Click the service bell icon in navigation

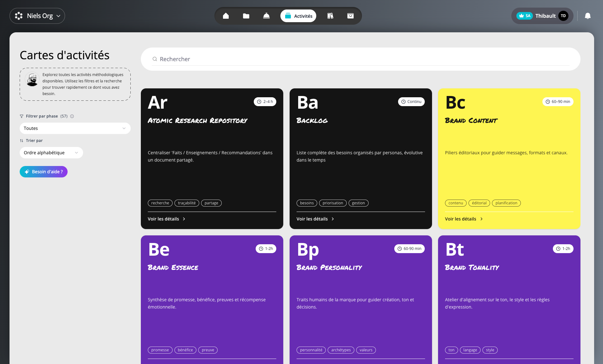266,16
